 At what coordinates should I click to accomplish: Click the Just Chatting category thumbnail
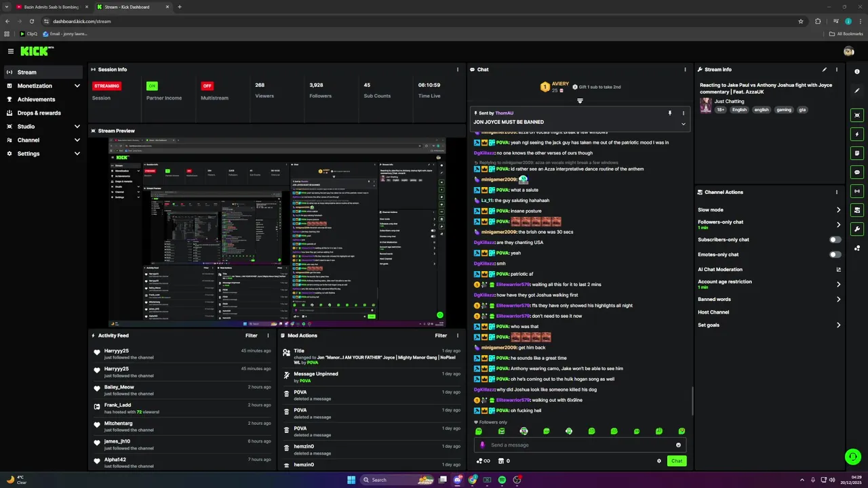pyautogui.click(x=706, y=105)
